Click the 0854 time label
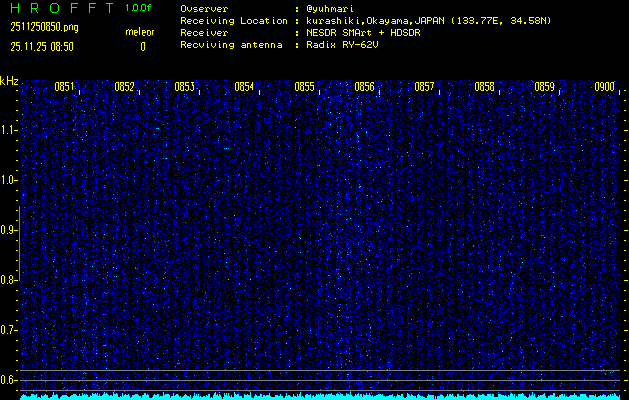Screen dimensions: 629x400 tap(244, 87)
